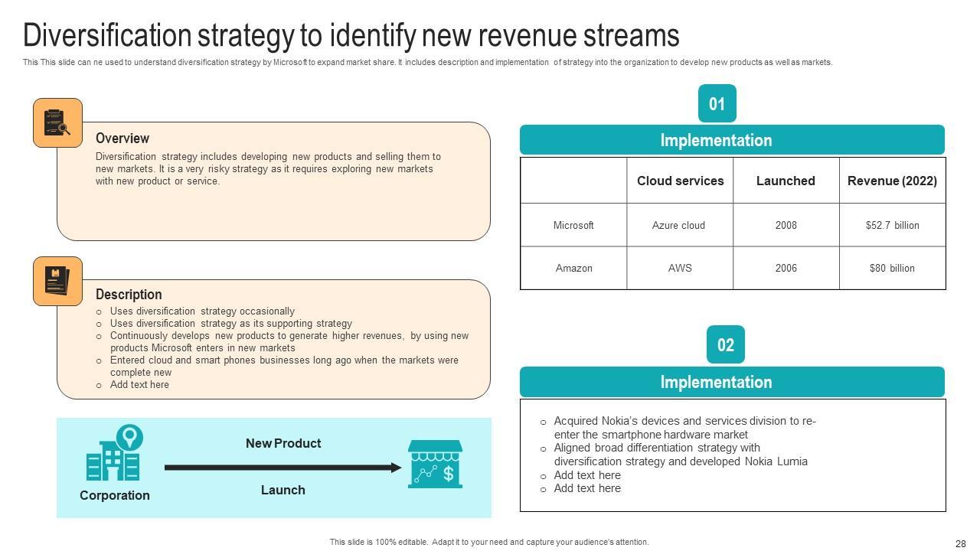Select the Implementation header above the cloud table
Screen dimensions: 980x551
732,140
